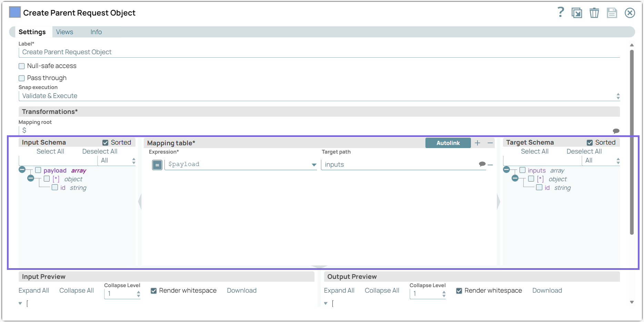Collapse the left schema panel arrow
The width and height of the screenshot is (644, 322).
pos(140,202)
